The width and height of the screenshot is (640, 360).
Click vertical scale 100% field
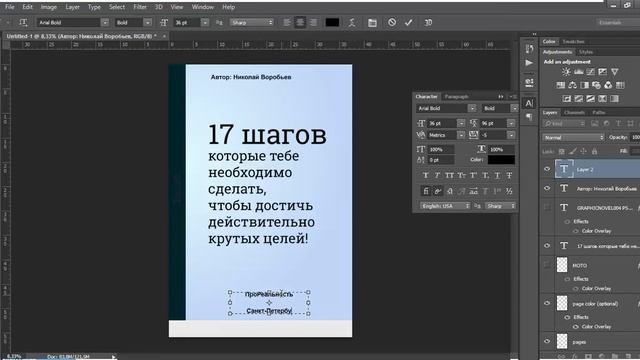(441, 149)
